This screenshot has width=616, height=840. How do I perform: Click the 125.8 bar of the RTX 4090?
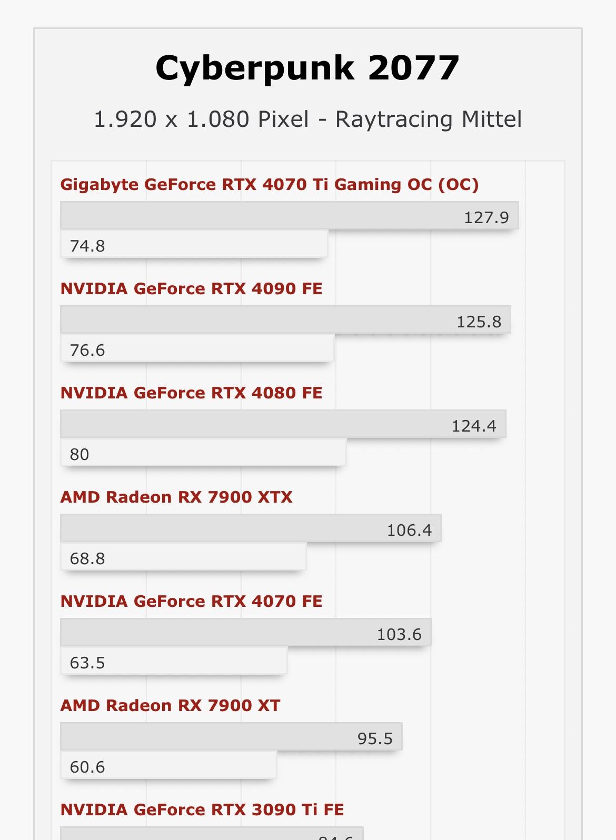click(x=285, y=320)
